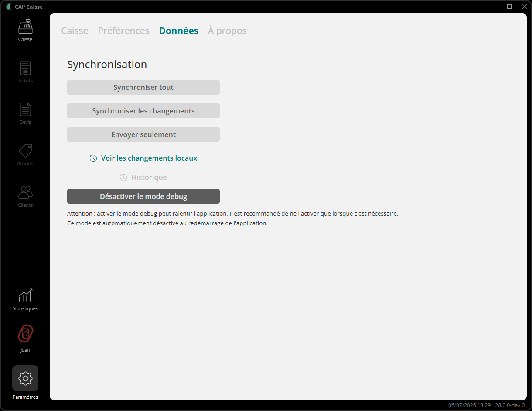The image size is (532, 411).
Task: Click the Synchronisation section heading
Action: tap(107, 65)
